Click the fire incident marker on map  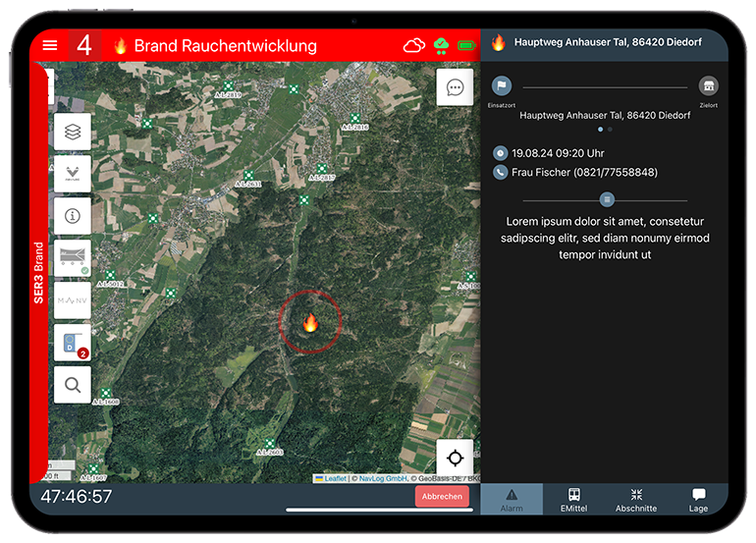tap(310, 322)
